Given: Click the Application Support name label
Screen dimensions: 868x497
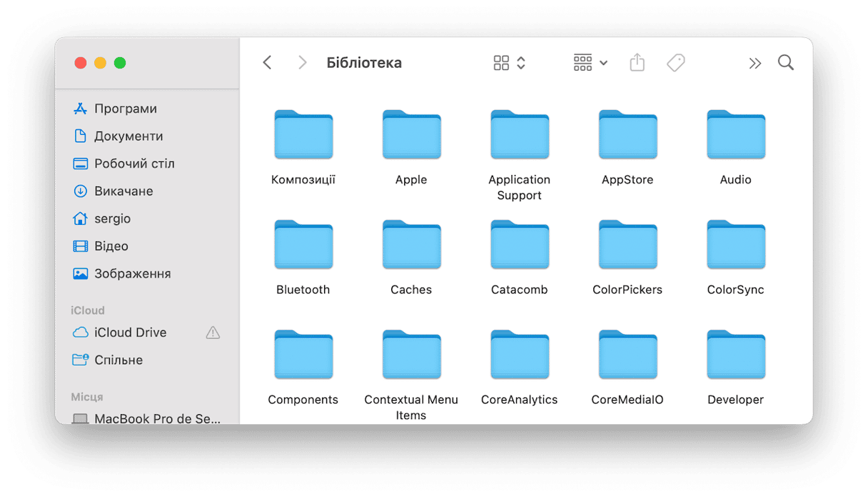Looking at the screenshot, I should pos(520,188).
